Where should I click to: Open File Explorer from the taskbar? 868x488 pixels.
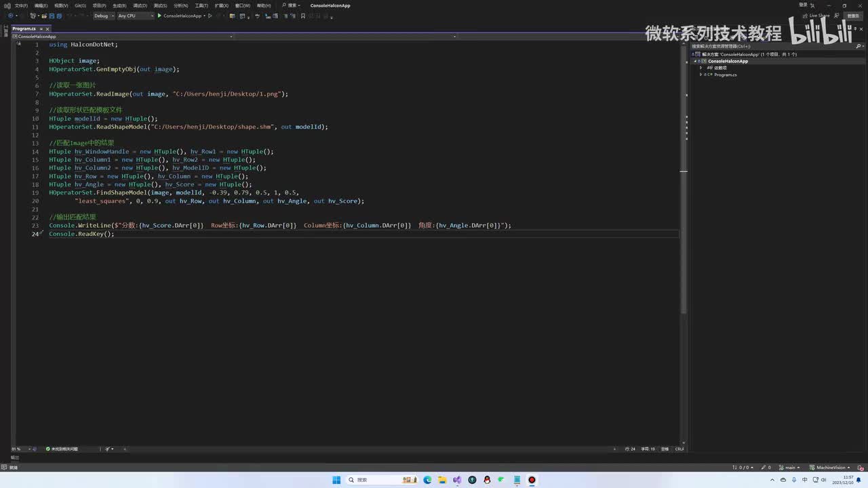coord(442,480)
